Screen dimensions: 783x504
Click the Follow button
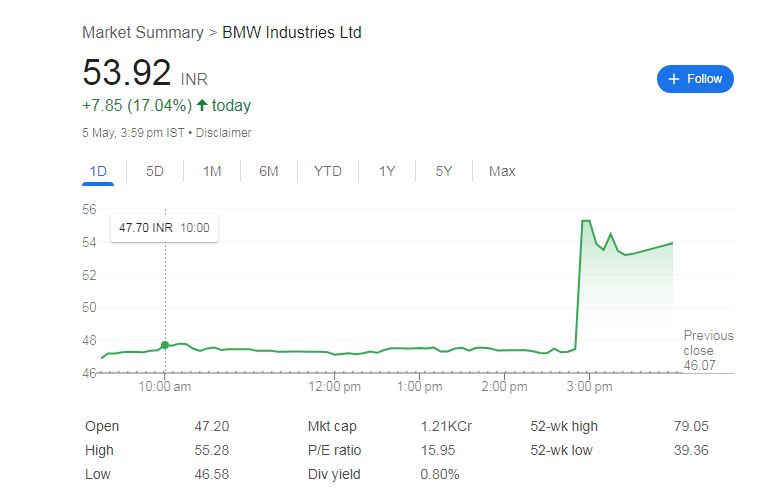[x=695, y=79]
